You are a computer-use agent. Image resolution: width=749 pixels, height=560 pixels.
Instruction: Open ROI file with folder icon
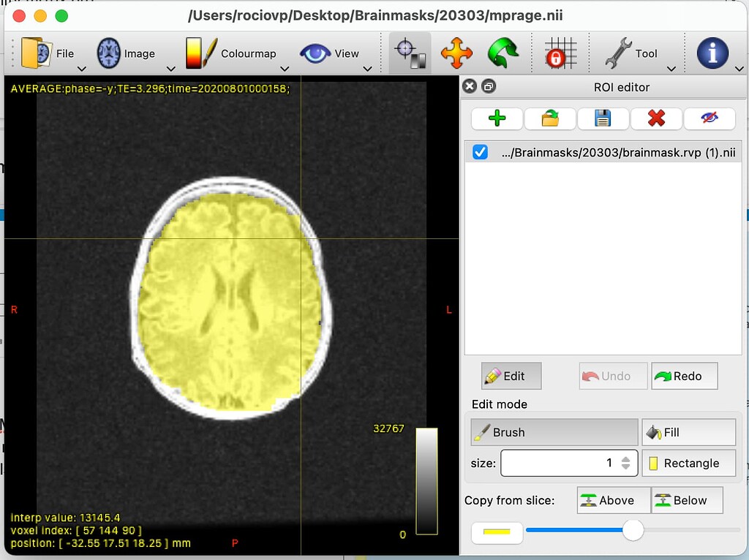pyautogui.click(x=550, y=118)
